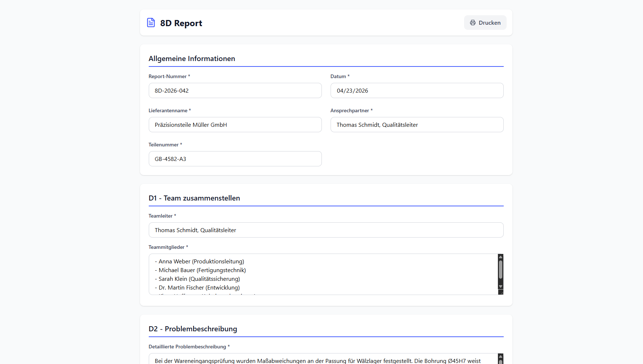Focus the Teilenummer field with GB-4582-A3
643x364 pixels.
point(235,159)
